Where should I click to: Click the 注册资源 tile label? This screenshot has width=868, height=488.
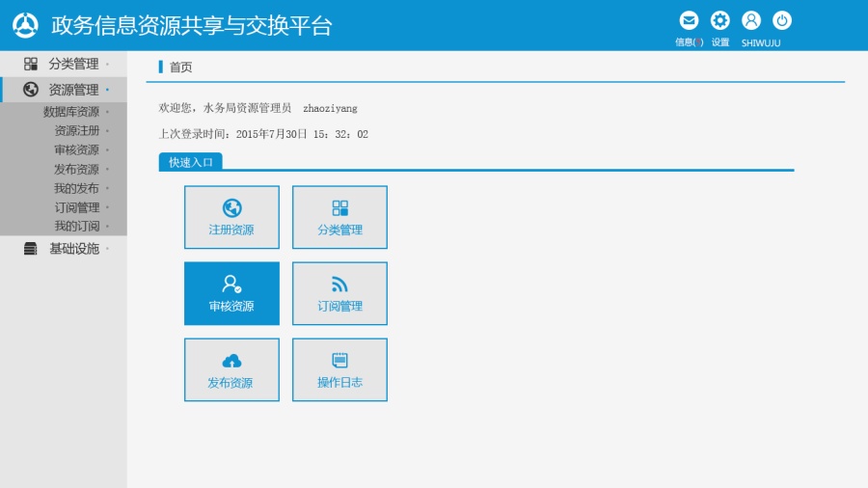(x=231, y=230)
